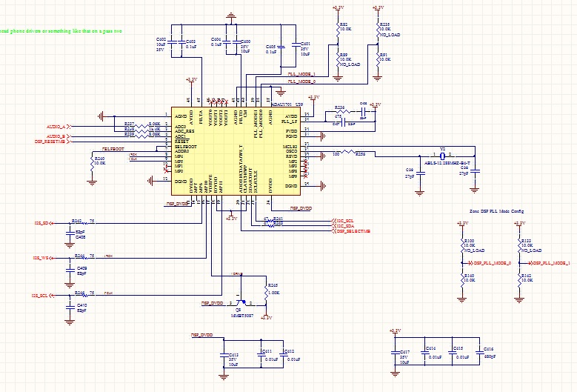Screen dimensions: 577x392
Task: Click the I2S_SCL port
Action: pyautogui.click(x=43, y=296)
